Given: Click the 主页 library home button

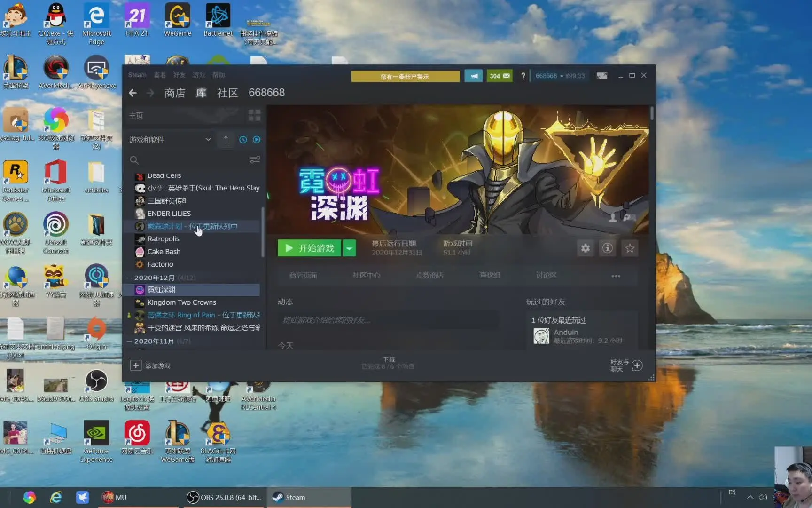Looking at the screenshot, I should [184, 115].
